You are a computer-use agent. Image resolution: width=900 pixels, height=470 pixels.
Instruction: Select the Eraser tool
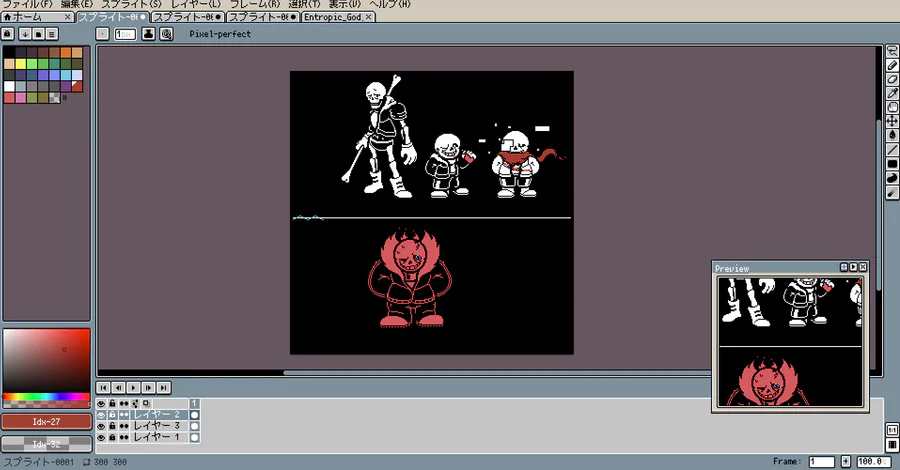892,79
